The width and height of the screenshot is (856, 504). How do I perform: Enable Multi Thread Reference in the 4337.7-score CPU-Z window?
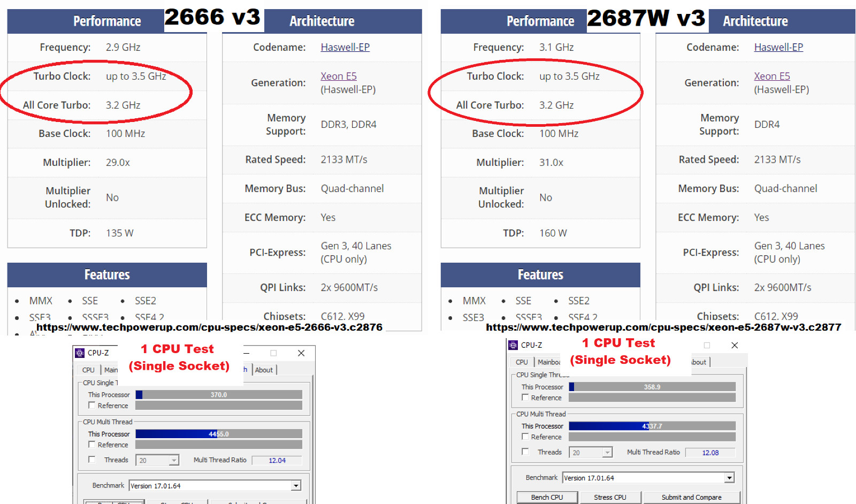click(525, 437)
